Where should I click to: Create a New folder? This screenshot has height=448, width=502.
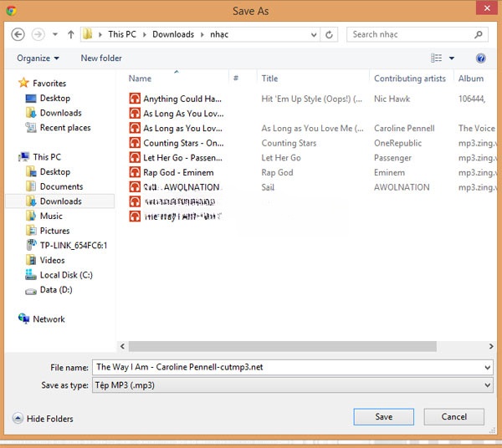pyautogui.click(x=101, y=59)
